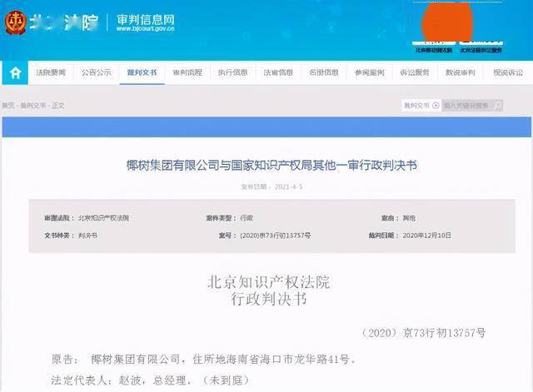The image size is (533, 392).
Task: Open the 数说审判 navigation tab
Action: [461, 72]
